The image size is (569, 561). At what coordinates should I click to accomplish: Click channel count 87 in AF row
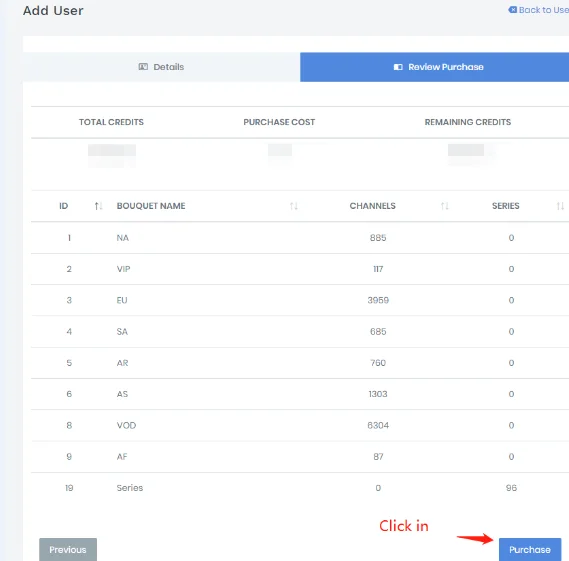[x=378, y=456]
